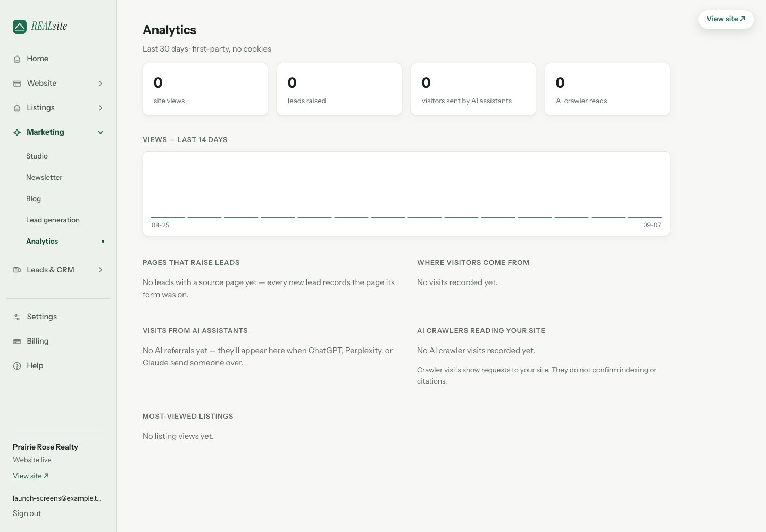
Task: Click the 09-07 chart date label
Action: (652, 225)
